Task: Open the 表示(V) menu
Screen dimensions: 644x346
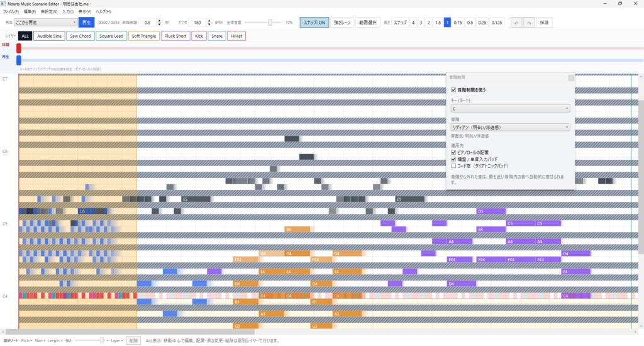Action: (x=85, y=11)
